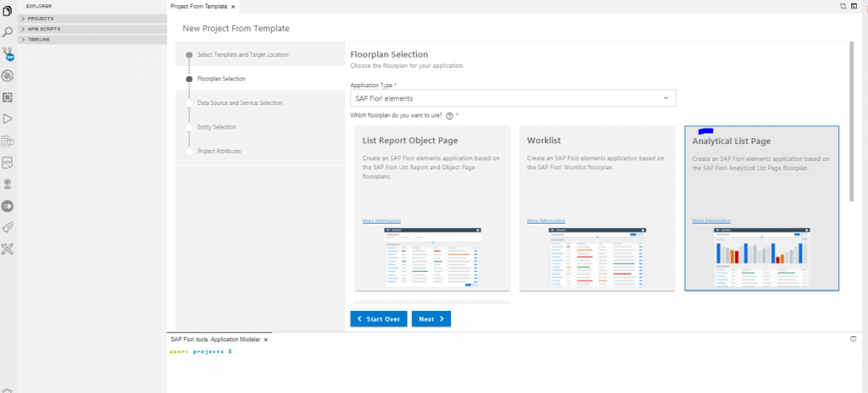Close the Project From Template tab
Viewport: 868px width, 393px height.
[233, 7]
